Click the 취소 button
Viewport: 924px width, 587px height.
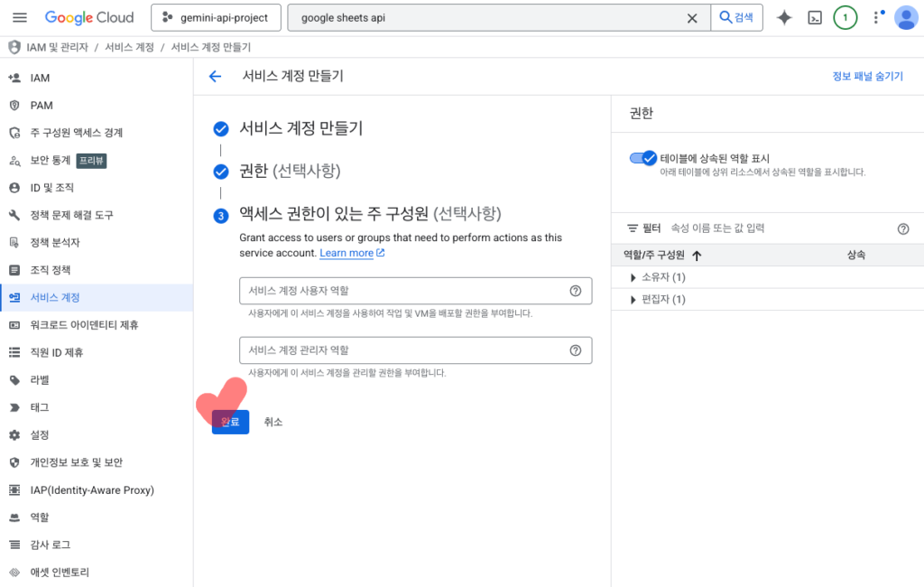pyautogui.click(x=273, y=422)
